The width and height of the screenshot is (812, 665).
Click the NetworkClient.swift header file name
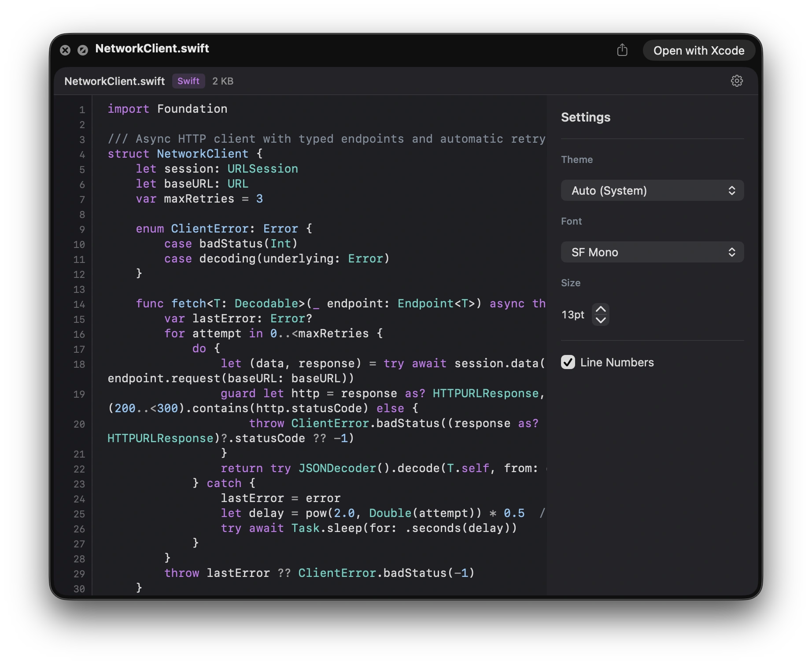(114, 81)
